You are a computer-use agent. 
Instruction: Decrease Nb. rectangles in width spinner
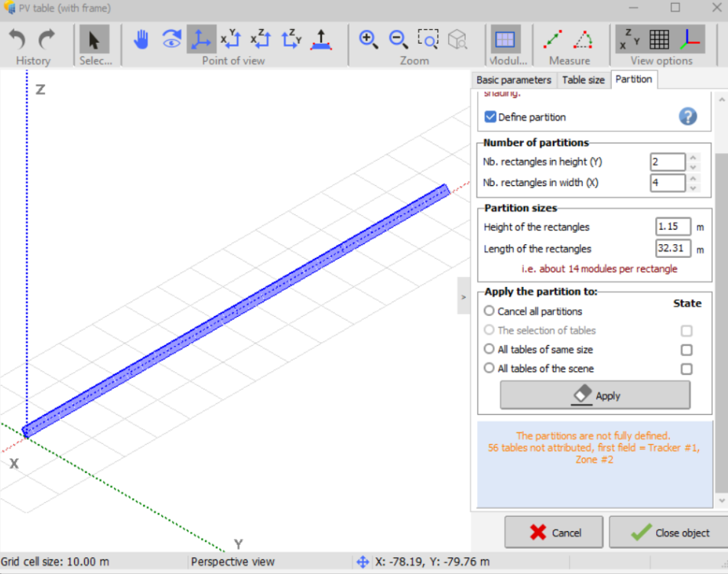(693, 188)
